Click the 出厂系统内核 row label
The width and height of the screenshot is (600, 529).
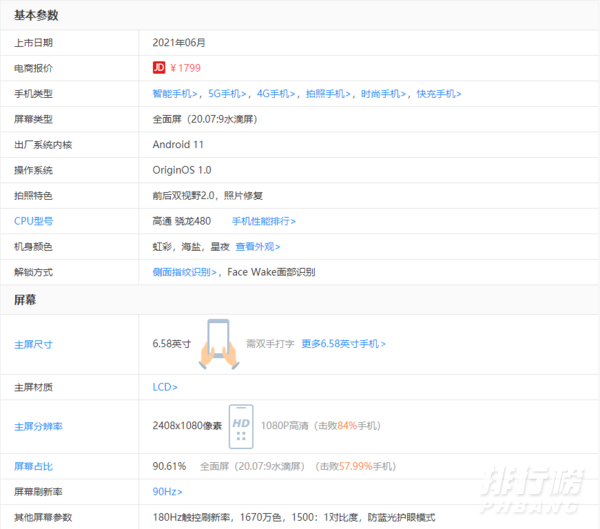(x=43, y=145)
